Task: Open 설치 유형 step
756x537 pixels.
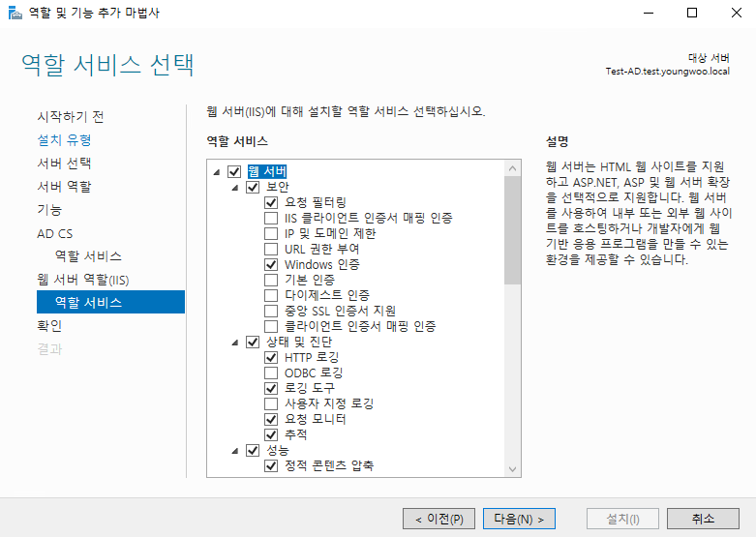Action: [x=64, y=139]
